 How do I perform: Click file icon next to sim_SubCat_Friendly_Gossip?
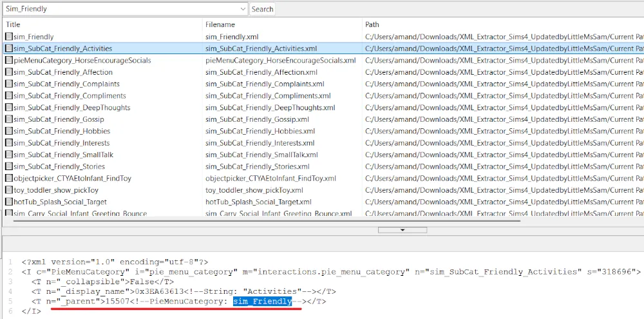[x=8, y=120]
